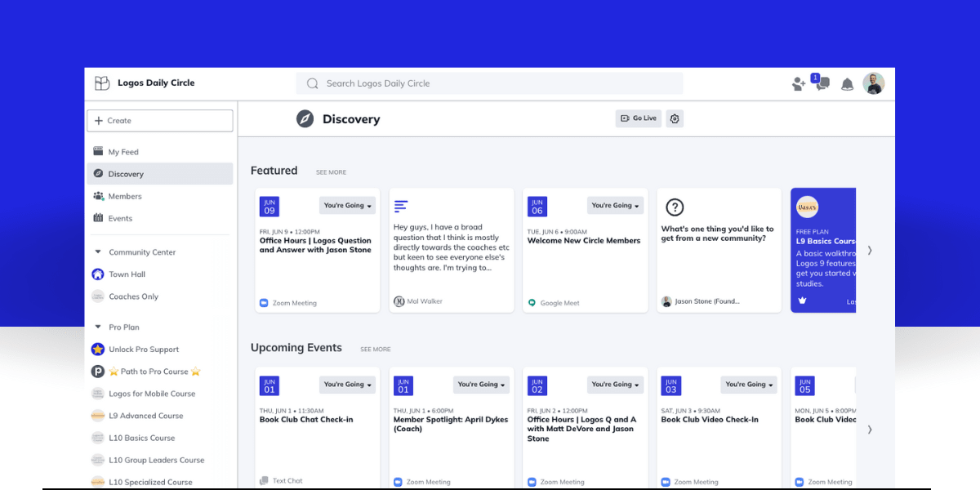Click the Create button
This screenshot has height=490, width=980.
coord(160,121)
